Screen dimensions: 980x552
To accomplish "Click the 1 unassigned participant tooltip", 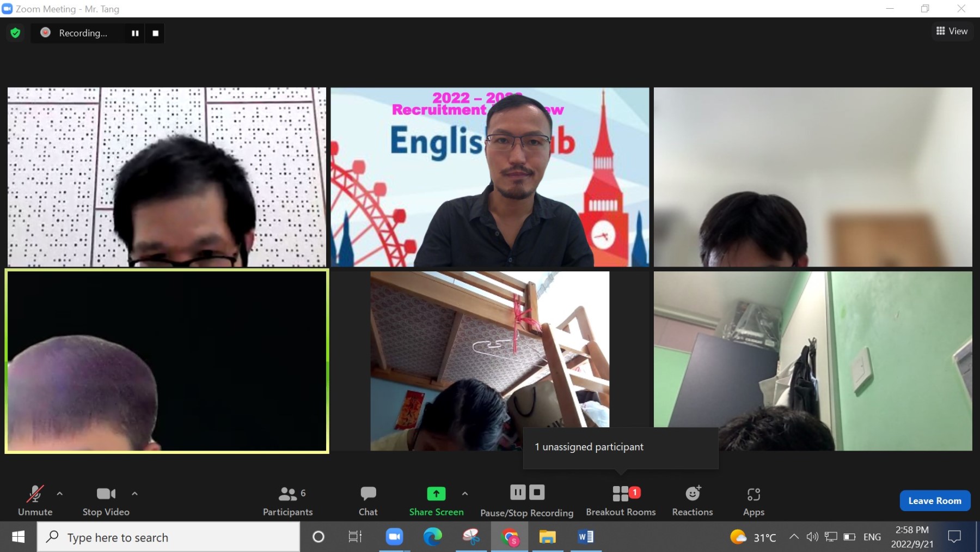I will click(621, 447).
